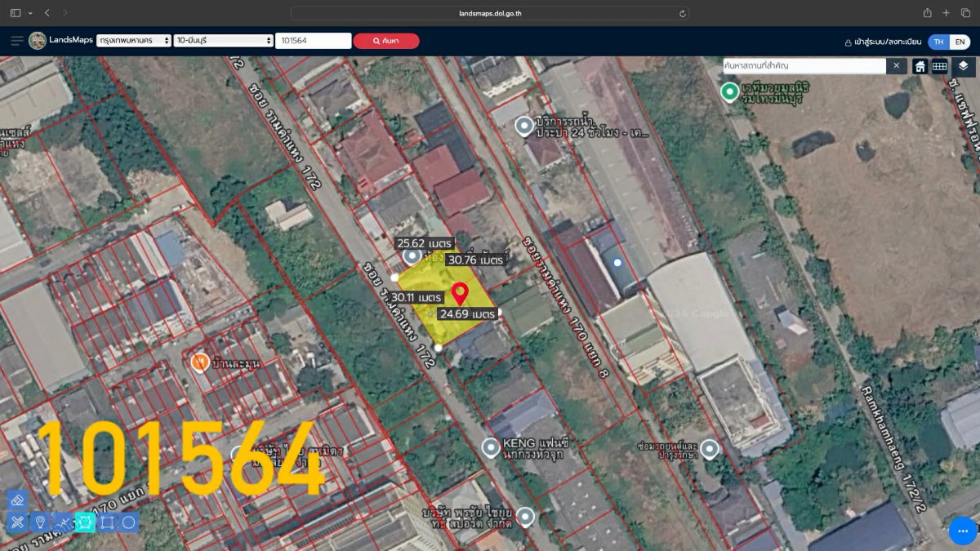
Task: Click the Safari sidebar toggle icon
Action: pos(15,13)
